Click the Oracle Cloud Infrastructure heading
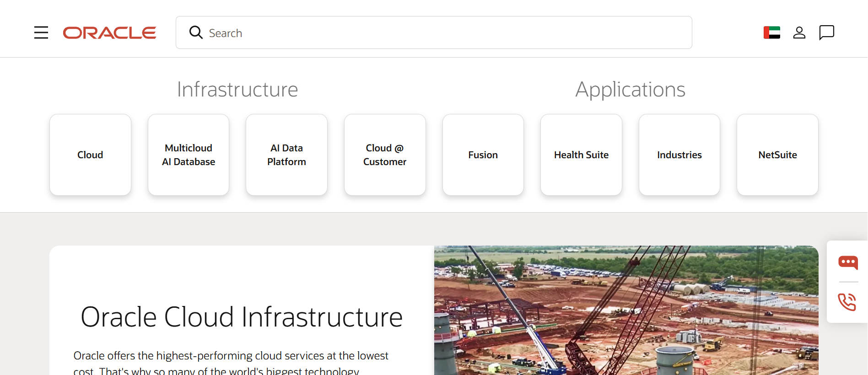The image size is (868, 375). pos(242,317)
